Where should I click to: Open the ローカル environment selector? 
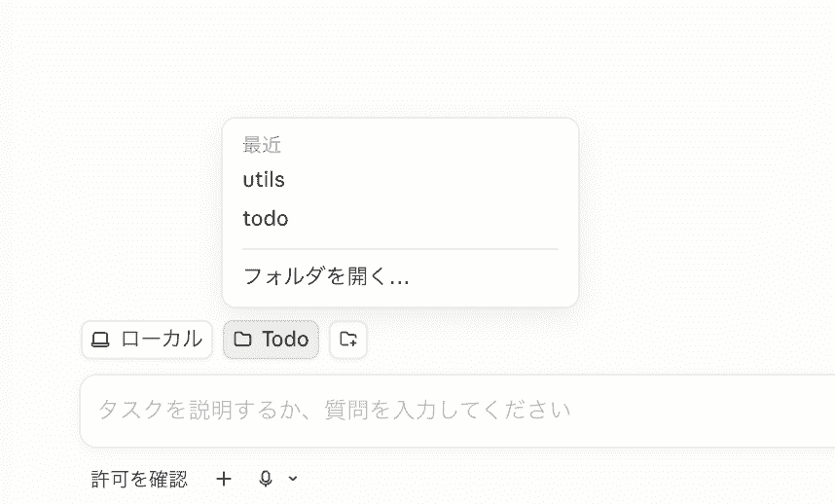pyautogui.click(x=147, y=340)
